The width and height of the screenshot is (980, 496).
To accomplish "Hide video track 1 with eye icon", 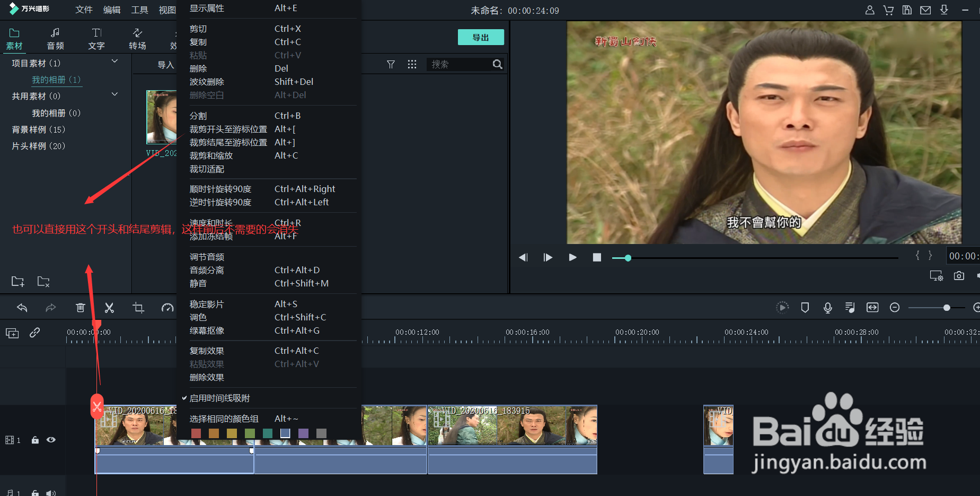I will tap(51, 440).
